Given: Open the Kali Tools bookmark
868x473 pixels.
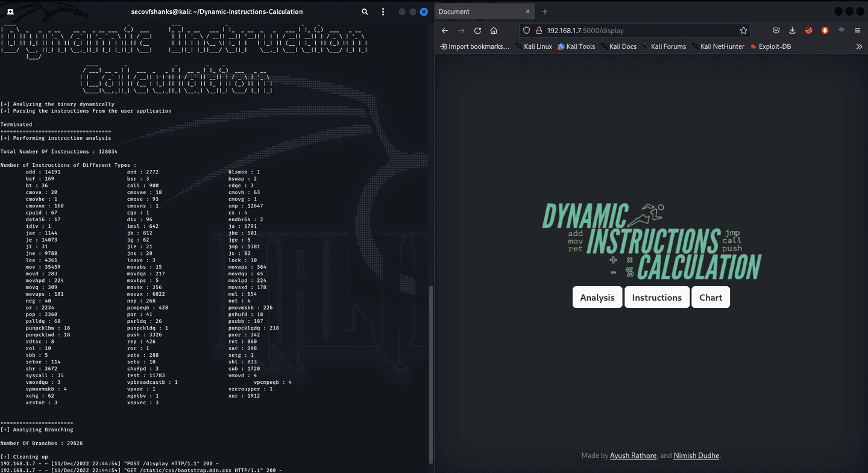Looking at the screenshot, I should click(576, 46).
